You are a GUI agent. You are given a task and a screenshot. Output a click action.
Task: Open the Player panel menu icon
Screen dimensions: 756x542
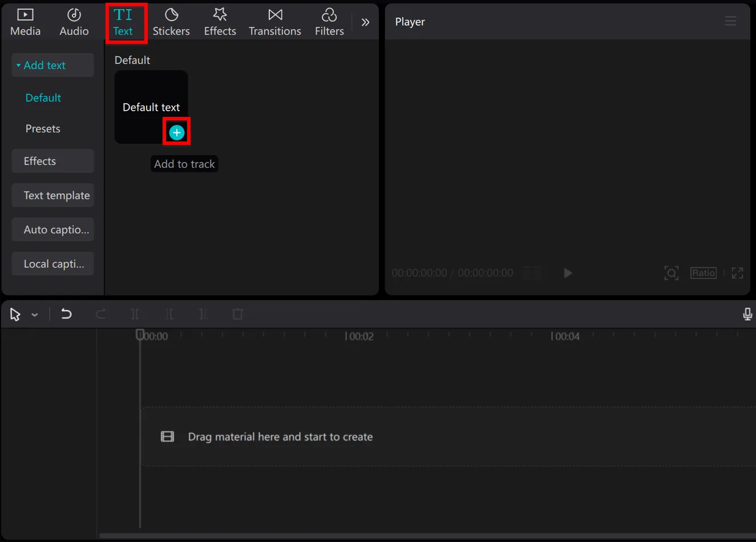730,22
